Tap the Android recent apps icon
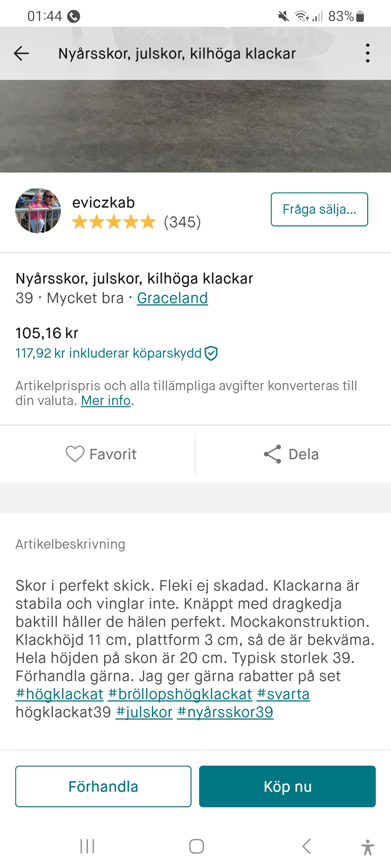 (x=87, y=846)
